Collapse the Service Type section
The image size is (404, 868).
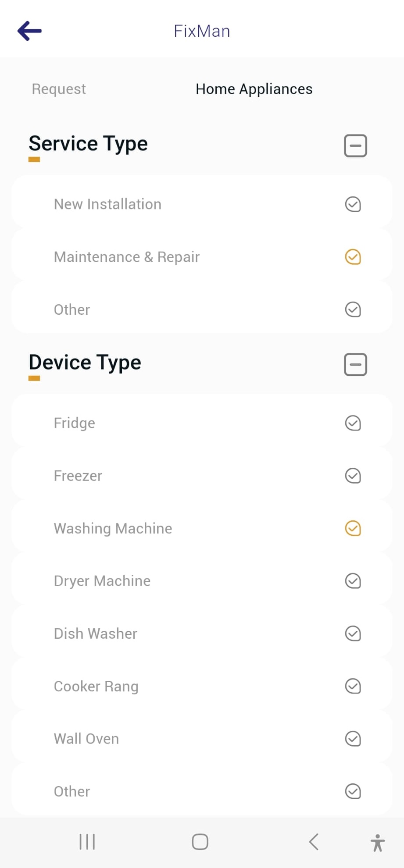point(355,146)
